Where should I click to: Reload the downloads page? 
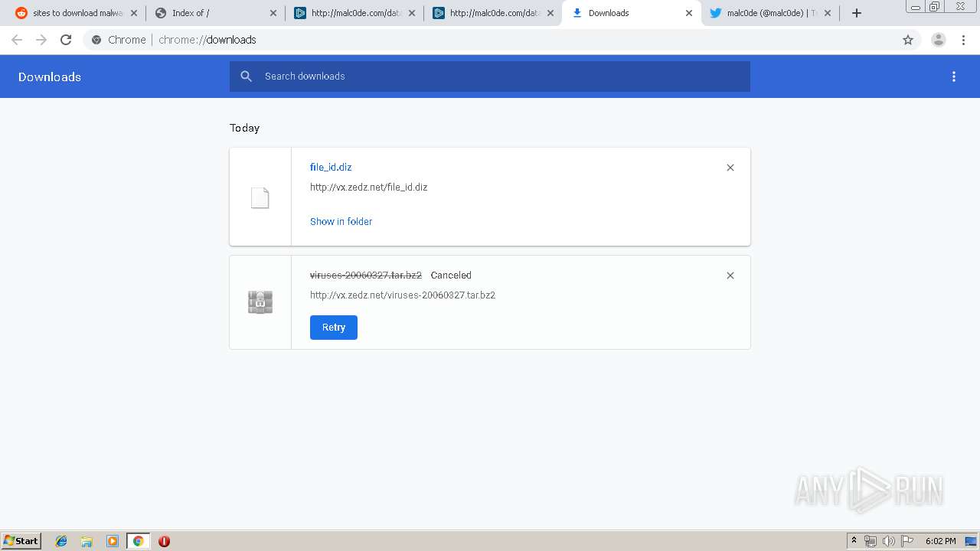(66, 40)
